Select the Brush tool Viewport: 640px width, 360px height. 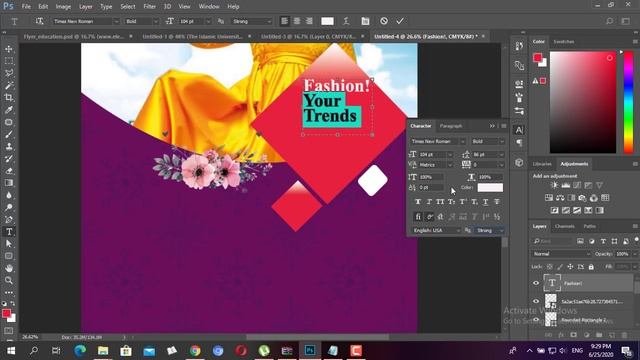9,134
